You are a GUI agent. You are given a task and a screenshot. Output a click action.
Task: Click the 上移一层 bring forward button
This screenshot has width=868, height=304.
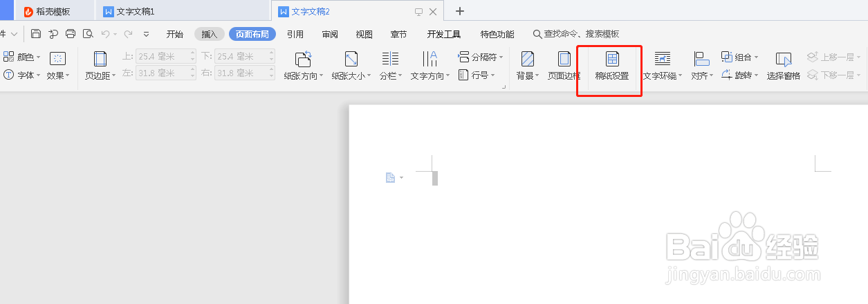click(834, 57)
